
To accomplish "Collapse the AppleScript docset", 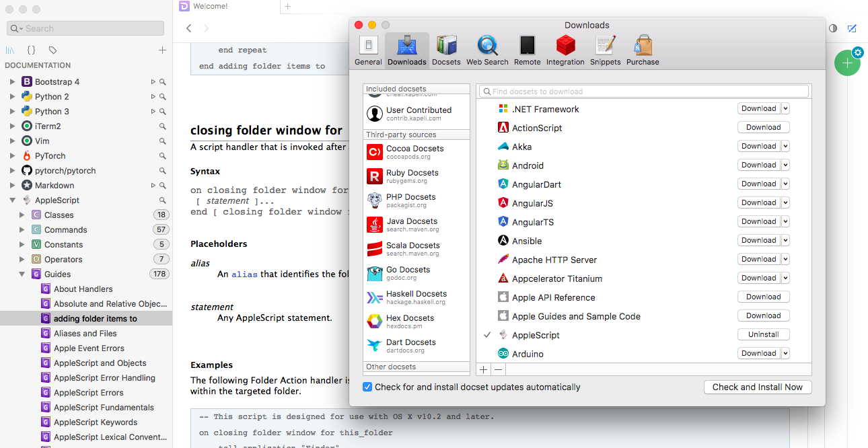I will [12, 200].
